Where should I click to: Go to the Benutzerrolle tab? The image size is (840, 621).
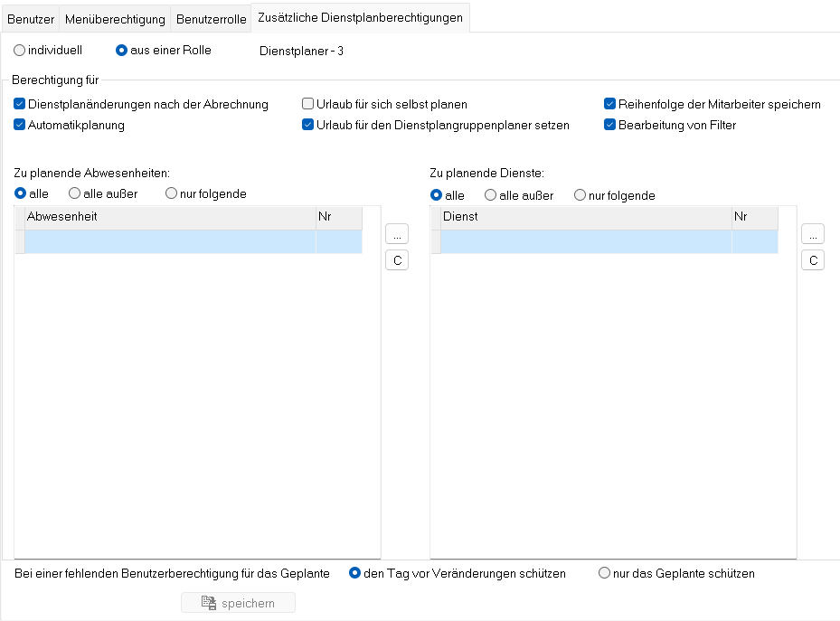coord(211,18)
